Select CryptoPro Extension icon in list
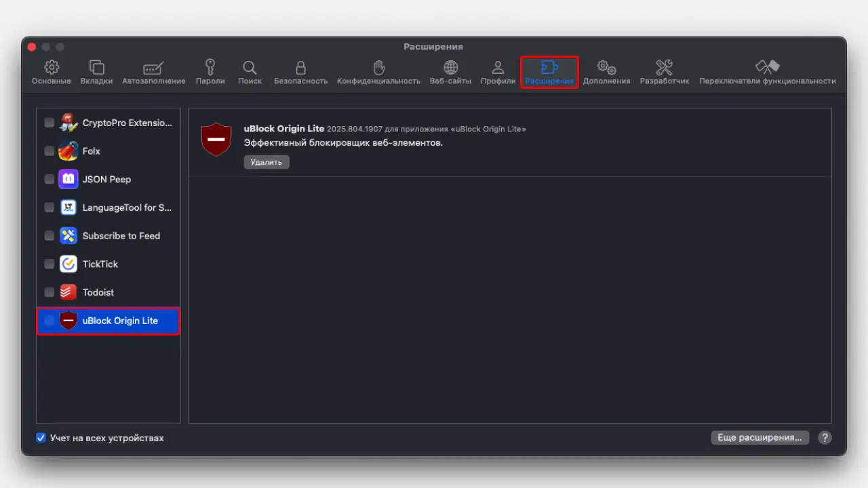Viewport: 868px width, 488px height. [68, 123]
